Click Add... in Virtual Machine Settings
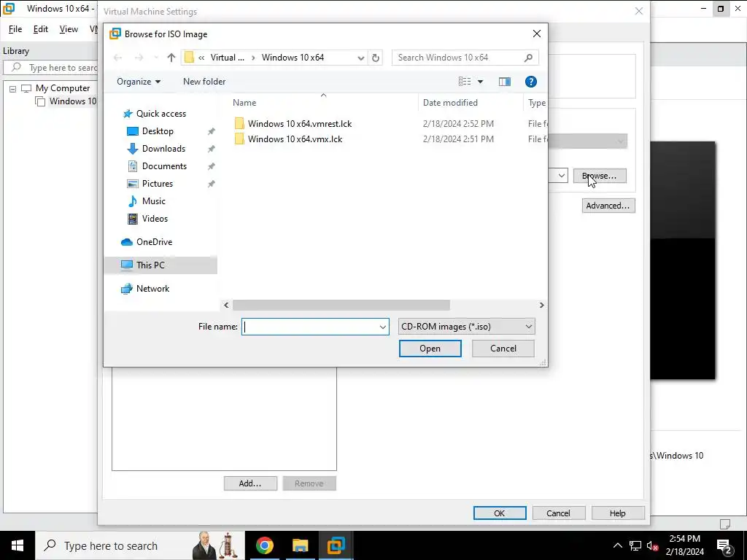The height and width of the screenshot is (560, 747). pyautogui.click(x=250, y=483)
